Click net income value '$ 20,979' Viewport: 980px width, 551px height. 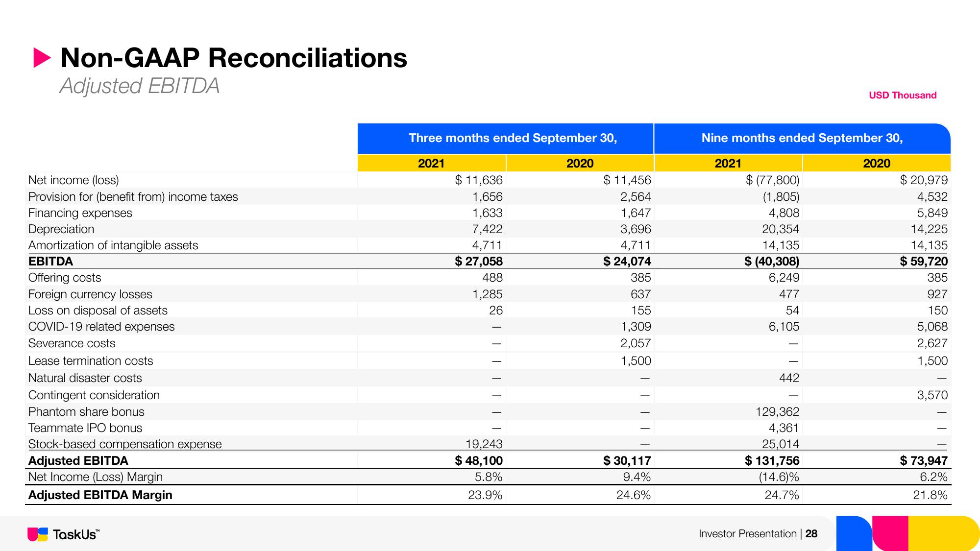tap(924, 180)
